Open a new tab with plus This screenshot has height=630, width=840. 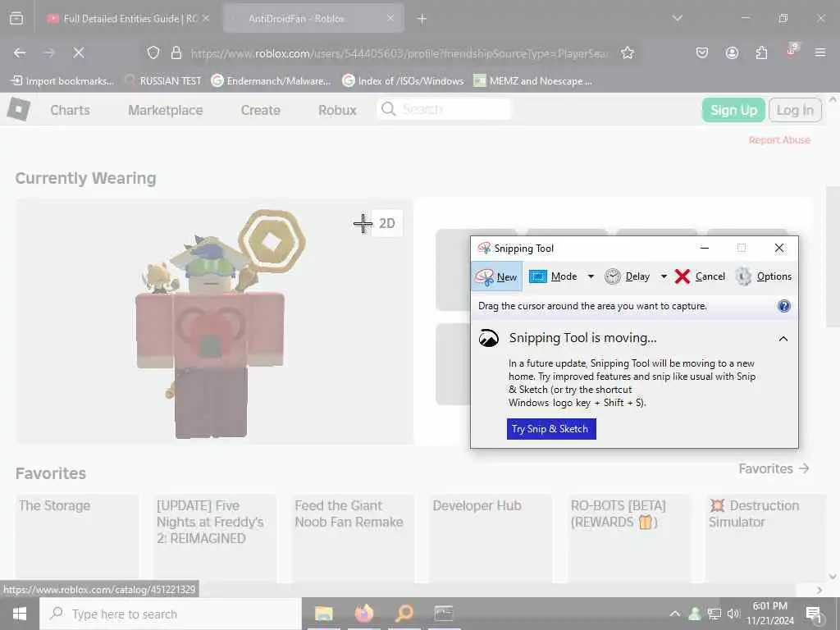422,19
